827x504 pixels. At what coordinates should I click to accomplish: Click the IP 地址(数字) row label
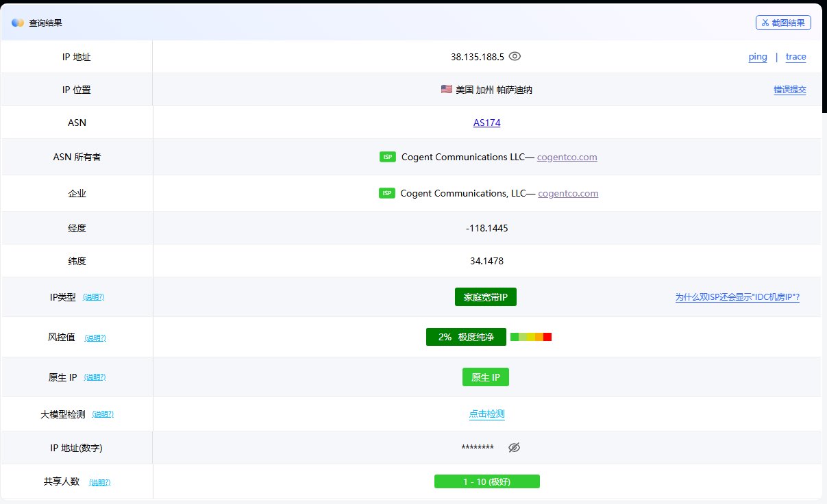77,448
